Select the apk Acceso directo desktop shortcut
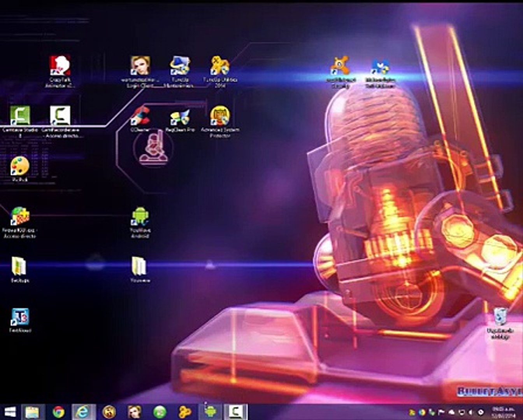Viewport: 523px width, 420px height. pyautogui.click(x=19, y=222)
